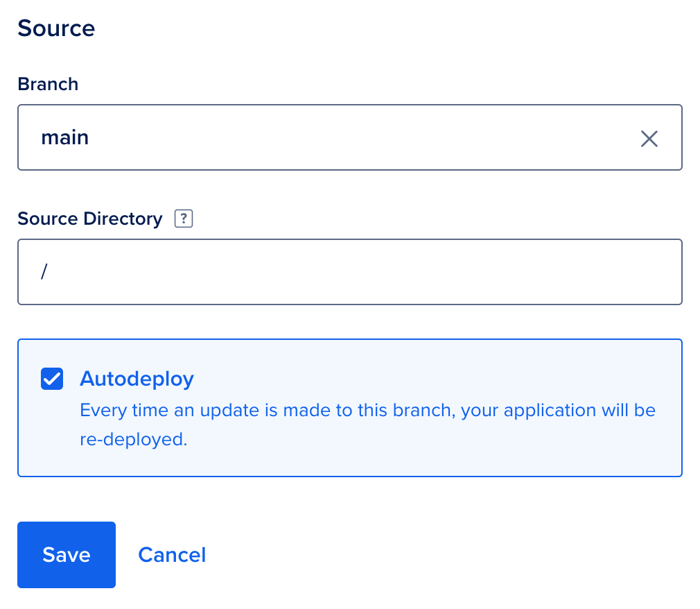The image size is (700, 609).
Task: Open the Branch combo box showing main
Action: pyautogui.click(x=349, y=137)
